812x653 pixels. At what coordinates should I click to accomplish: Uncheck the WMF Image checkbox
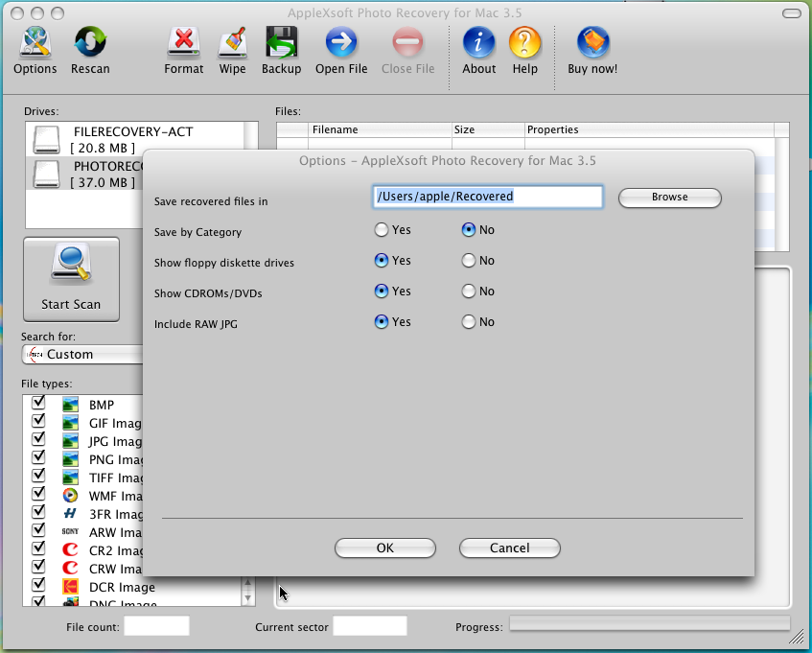pos(38,493)
